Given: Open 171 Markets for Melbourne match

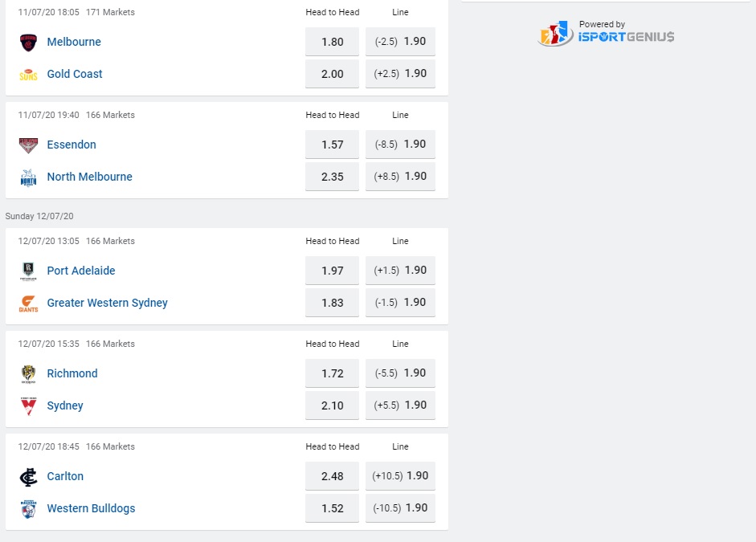Looking at the screenshot, I should point(110,12).
